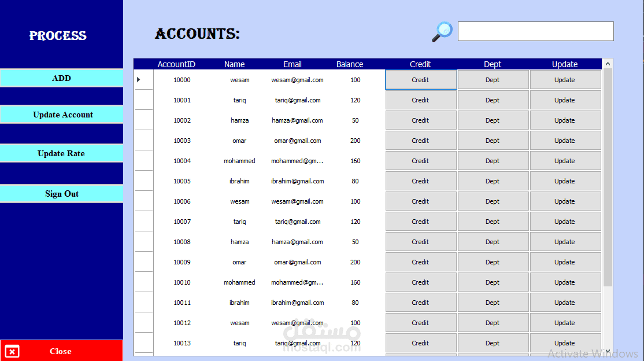
Task: Select balance cell 160 in row 10010
Action: (356, 282)
